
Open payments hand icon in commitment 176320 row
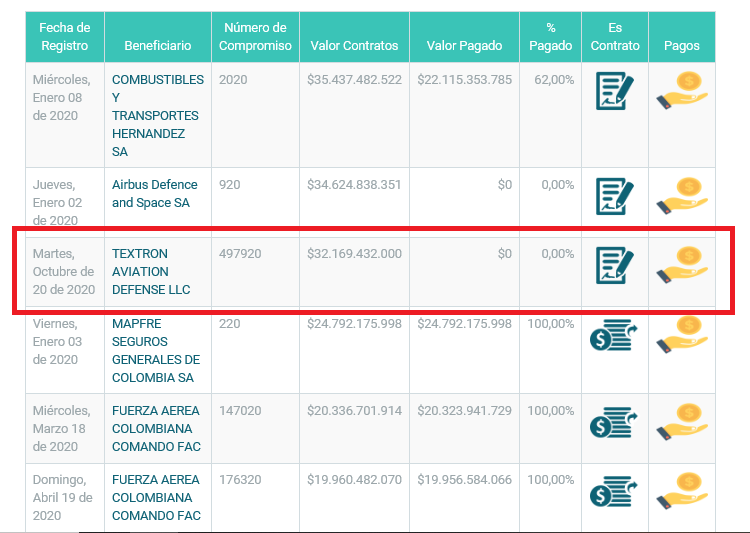pos(682,491)
